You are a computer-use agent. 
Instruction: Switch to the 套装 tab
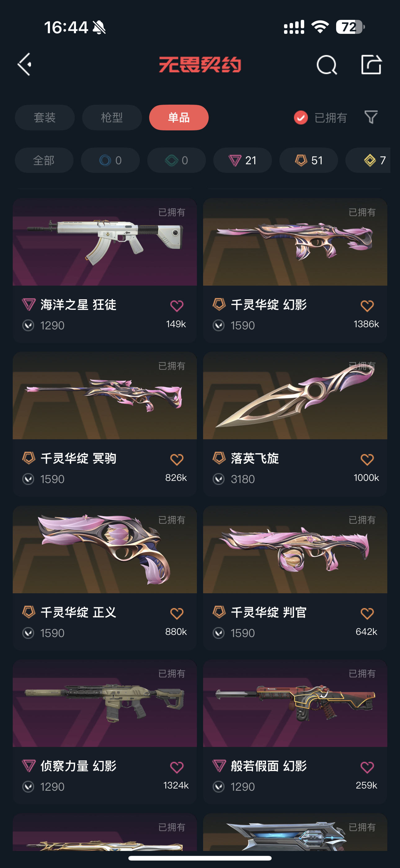pos(44,118)
